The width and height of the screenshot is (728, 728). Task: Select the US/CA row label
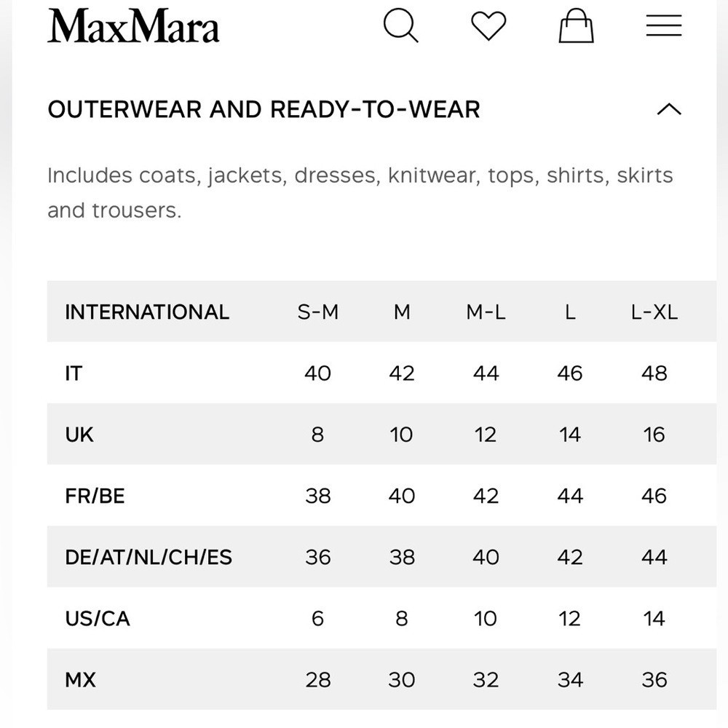[98, 618]
